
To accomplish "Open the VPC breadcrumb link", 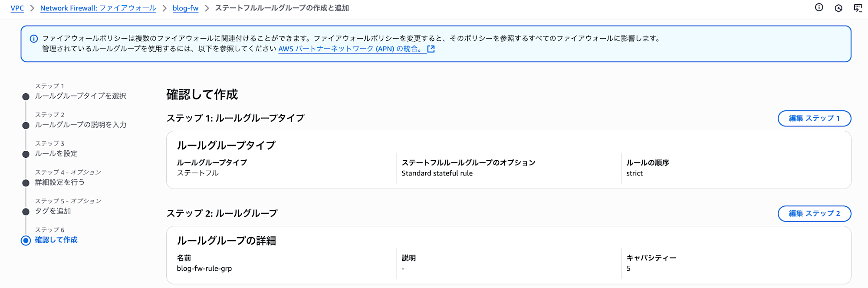I will [x=17, y=8].
